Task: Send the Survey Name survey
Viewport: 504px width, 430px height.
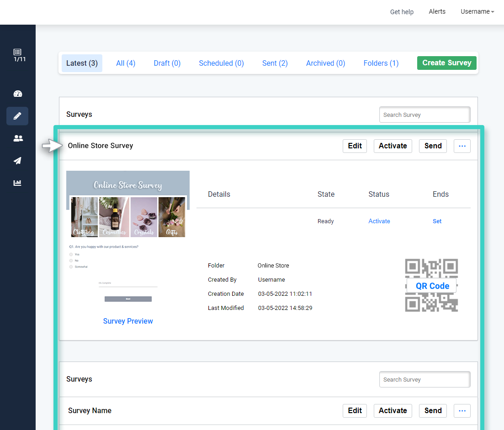Action: pyautogui.click(x=433, y=411)
